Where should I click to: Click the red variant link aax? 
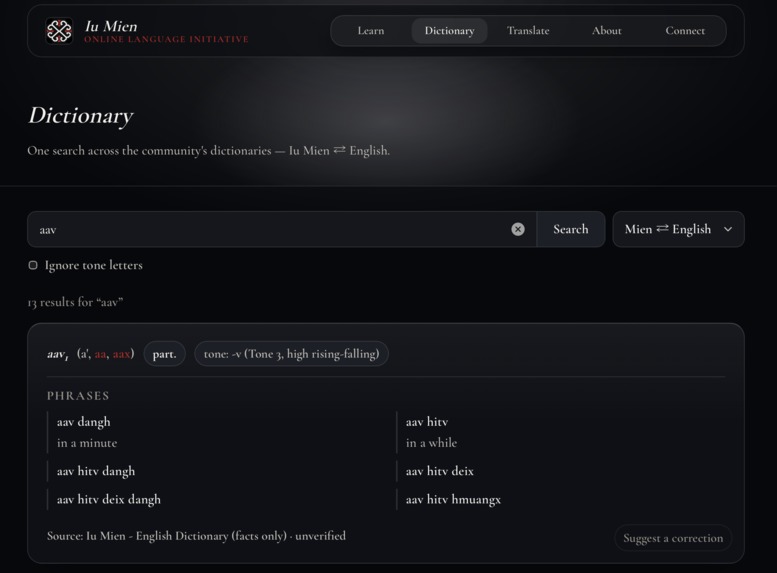tap(121, 354)
